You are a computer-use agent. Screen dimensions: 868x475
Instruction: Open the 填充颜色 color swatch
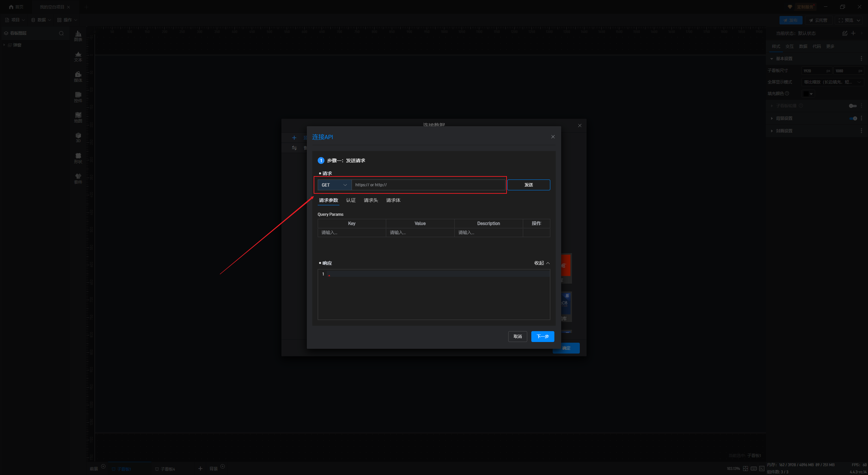tap(808, 94)
